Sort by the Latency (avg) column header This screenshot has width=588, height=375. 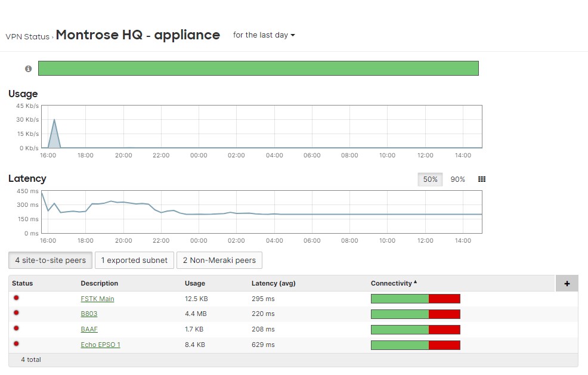click(x=273, y=283)
